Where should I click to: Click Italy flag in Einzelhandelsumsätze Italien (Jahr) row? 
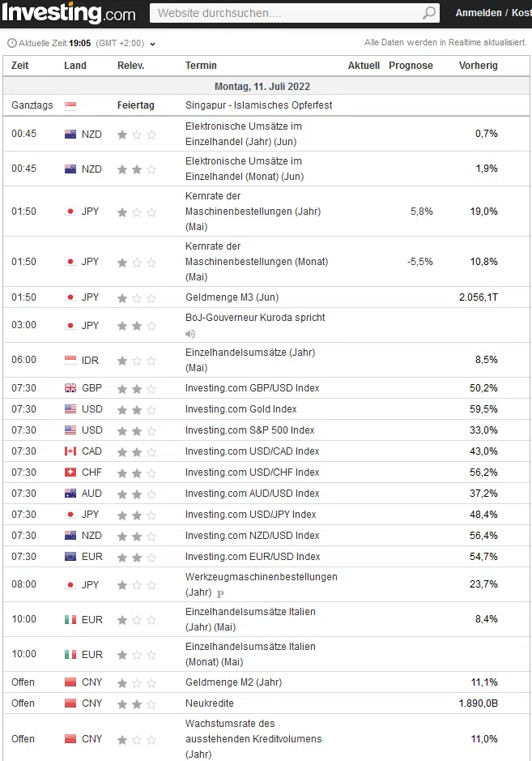[70, 620]
